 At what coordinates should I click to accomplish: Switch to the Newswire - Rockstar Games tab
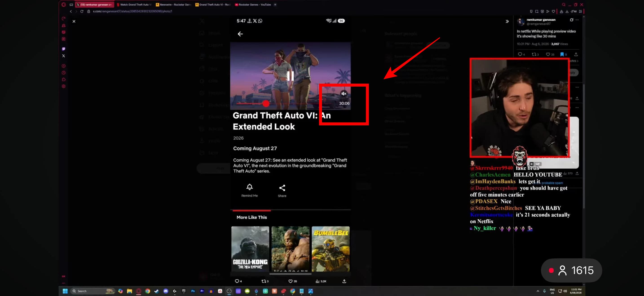(174, 4)
